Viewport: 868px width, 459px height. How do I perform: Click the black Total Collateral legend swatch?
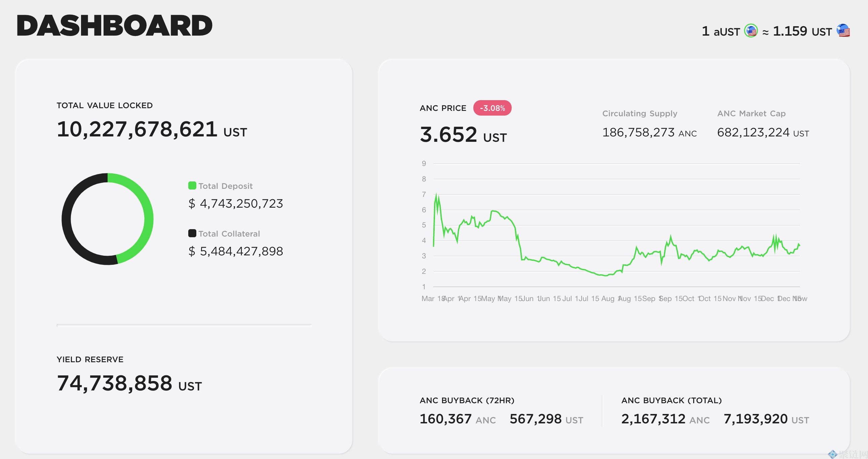(192, 233)
